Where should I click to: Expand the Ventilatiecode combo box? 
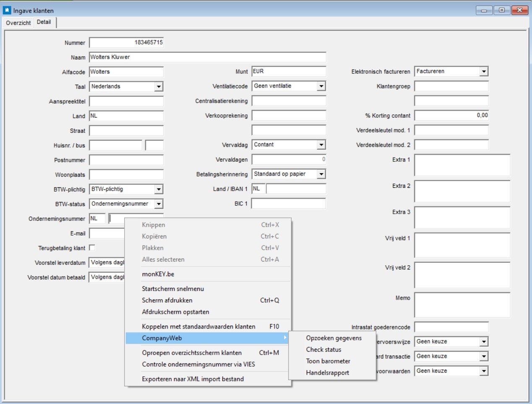click(321, 86)
